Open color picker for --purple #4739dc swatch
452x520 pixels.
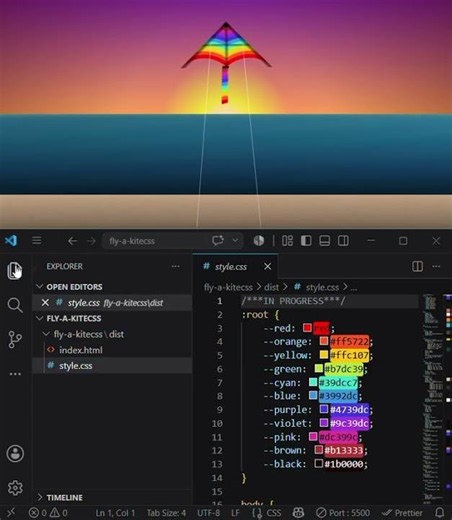click(324, 409)
